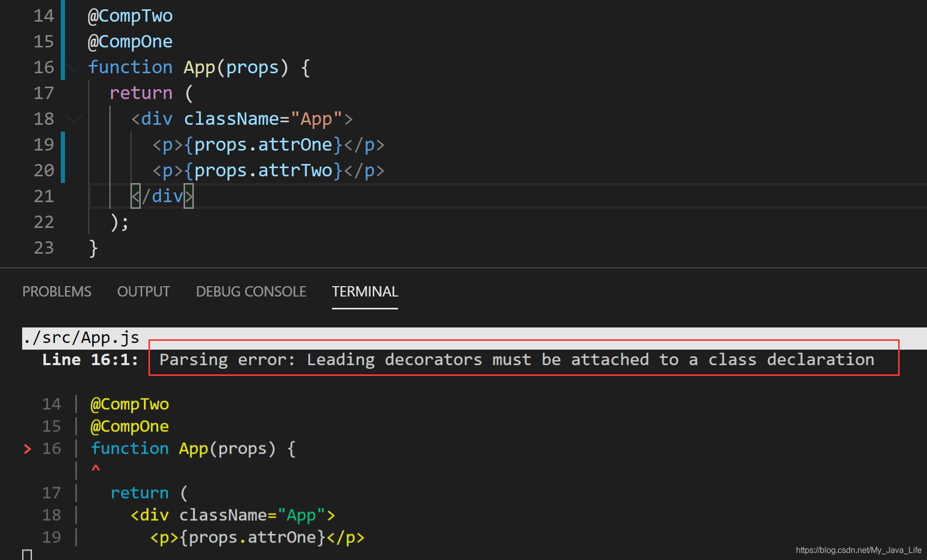Click the terminal cursor block at bottom left

click(27, 555)
